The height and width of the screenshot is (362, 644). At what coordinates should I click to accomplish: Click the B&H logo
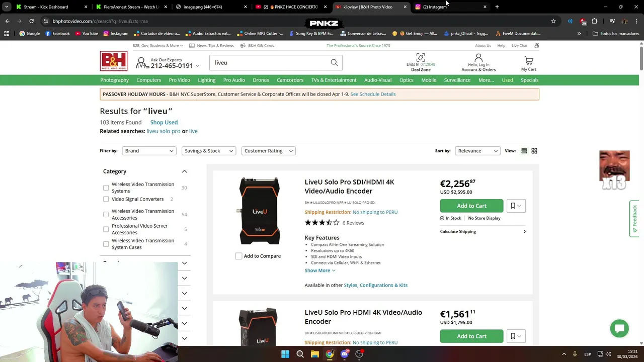113,61
